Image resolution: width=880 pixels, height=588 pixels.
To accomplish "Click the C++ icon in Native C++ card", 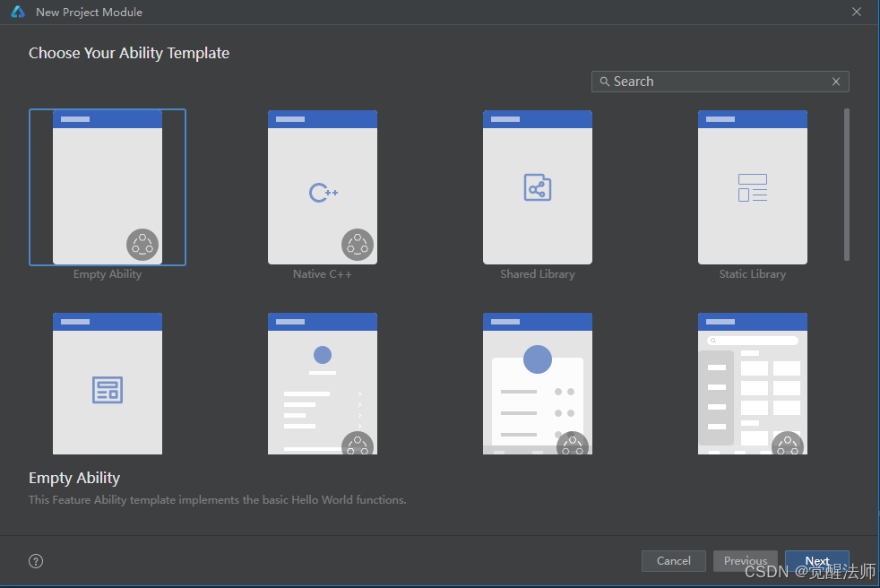I will (x=324, y=193).
